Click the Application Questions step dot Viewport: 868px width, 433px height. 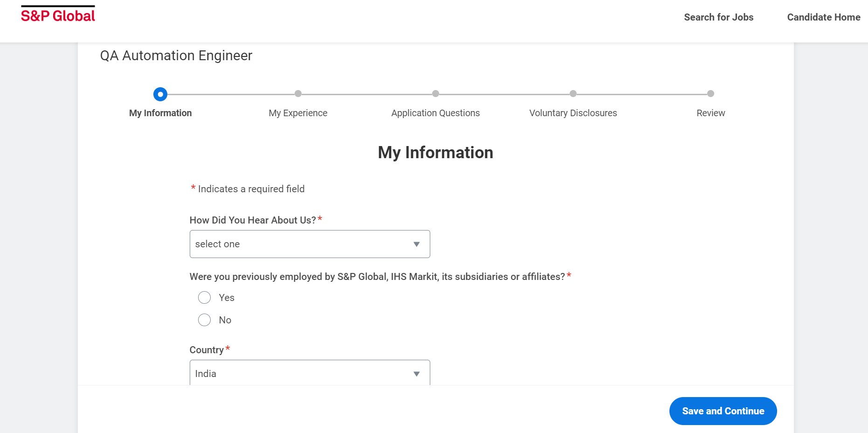(435, 94)
